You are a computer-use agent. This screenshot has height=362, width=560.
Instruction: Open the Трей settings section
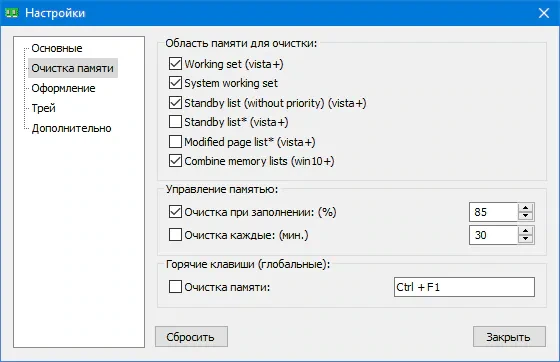44,108
